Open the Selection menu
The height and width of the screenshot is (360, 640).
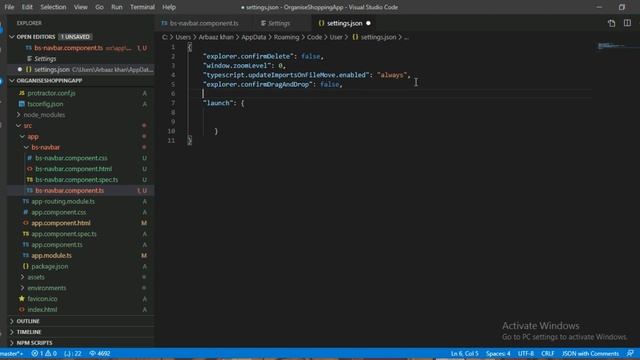pos(53,7)
